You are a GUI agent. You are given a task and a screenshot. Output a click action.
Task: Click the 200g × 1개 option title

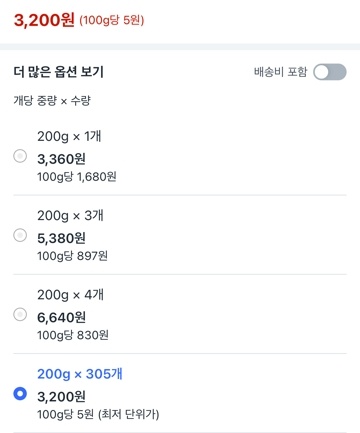coord(69,136)
